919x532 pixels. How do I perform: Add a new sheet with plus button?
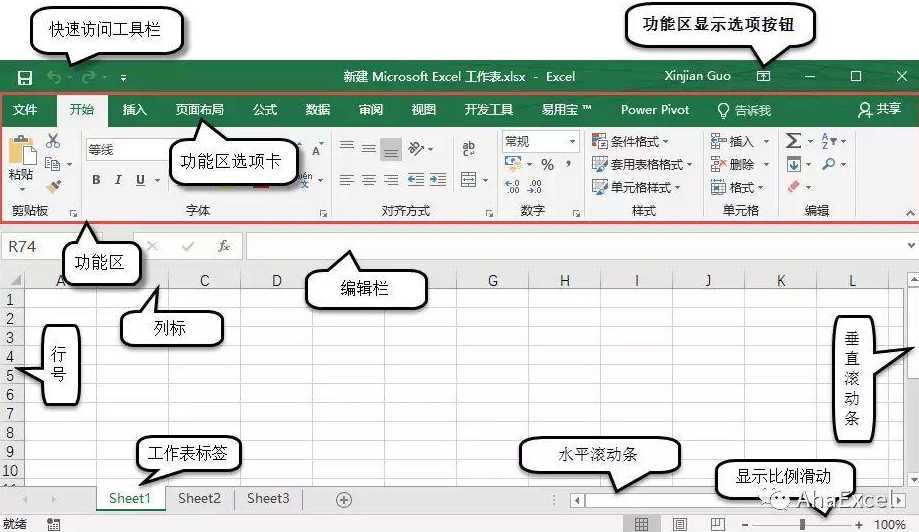344,500
